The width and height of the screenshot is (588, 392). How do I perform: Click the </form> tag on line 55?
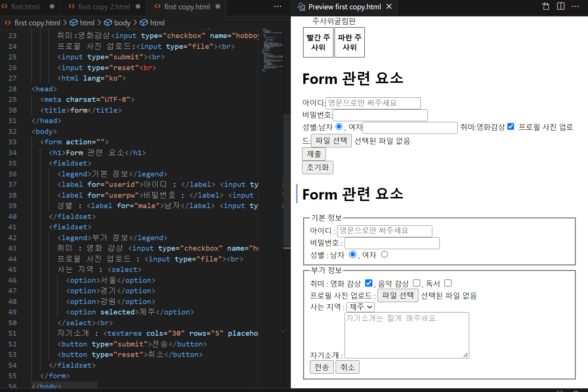coord(55,376)
